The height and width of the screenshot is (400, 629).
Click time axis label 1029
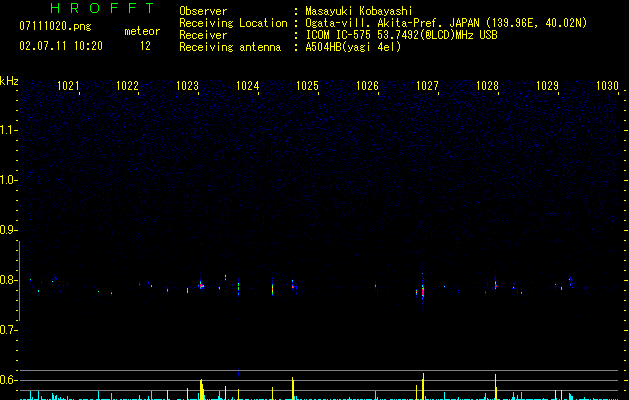pos(547,86)
